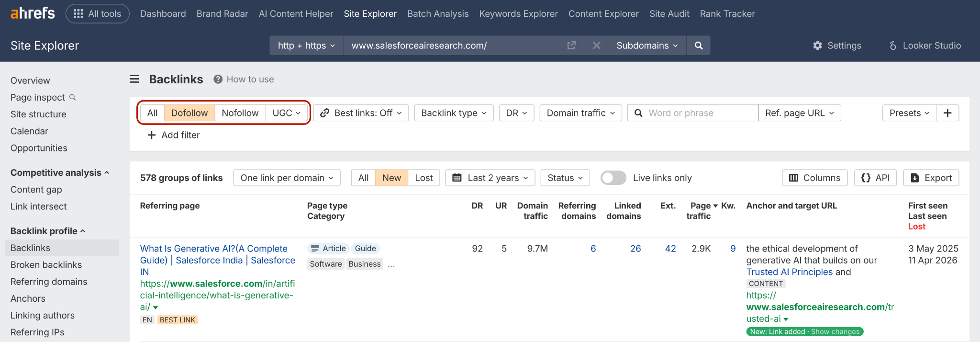Open Content gap
Image resolution: width=980 pixels, height=342 pixels.
tap(36, 190)
